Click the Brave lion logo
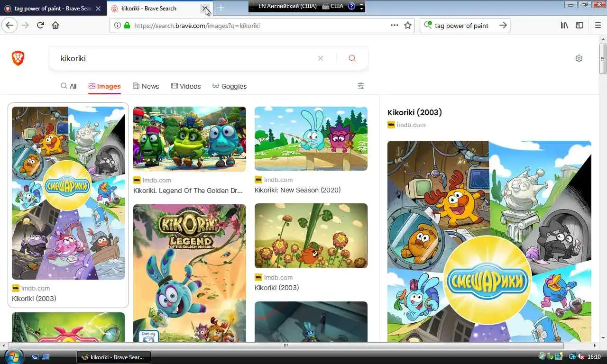The height and width of the screenshot is (364, 607). pyautogui.click(x=18, y=58)
